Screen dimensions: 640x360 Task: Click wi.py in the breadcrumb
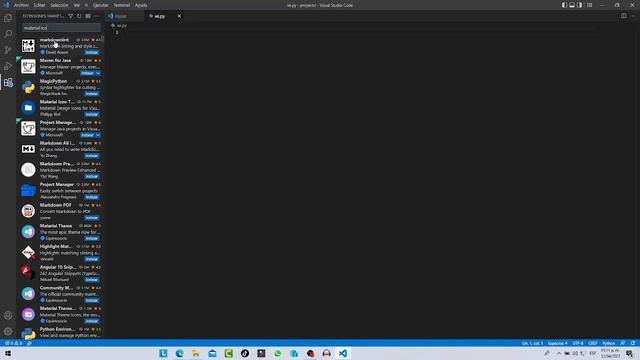[122, 25]
